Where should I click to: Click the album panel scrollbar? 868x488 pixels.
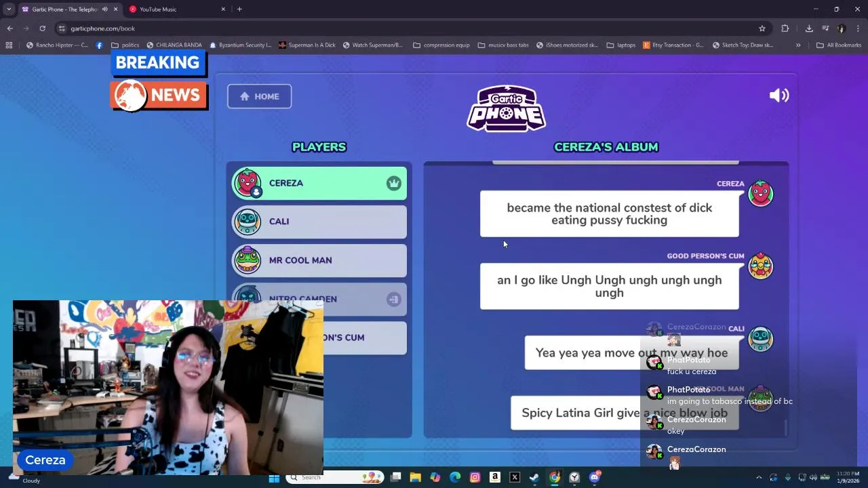tap(786, 427)
